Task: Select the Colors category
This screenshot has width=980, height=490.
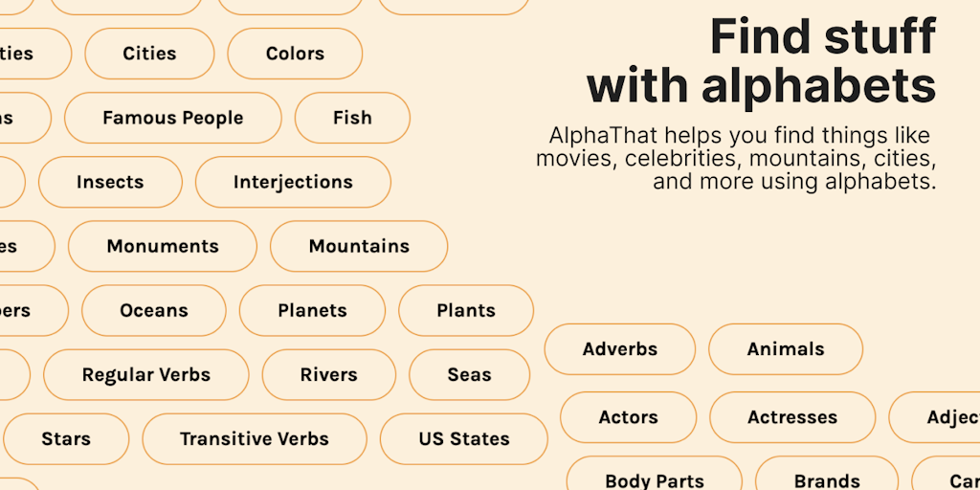Action: pyautogui.click(x=295, y=54)
